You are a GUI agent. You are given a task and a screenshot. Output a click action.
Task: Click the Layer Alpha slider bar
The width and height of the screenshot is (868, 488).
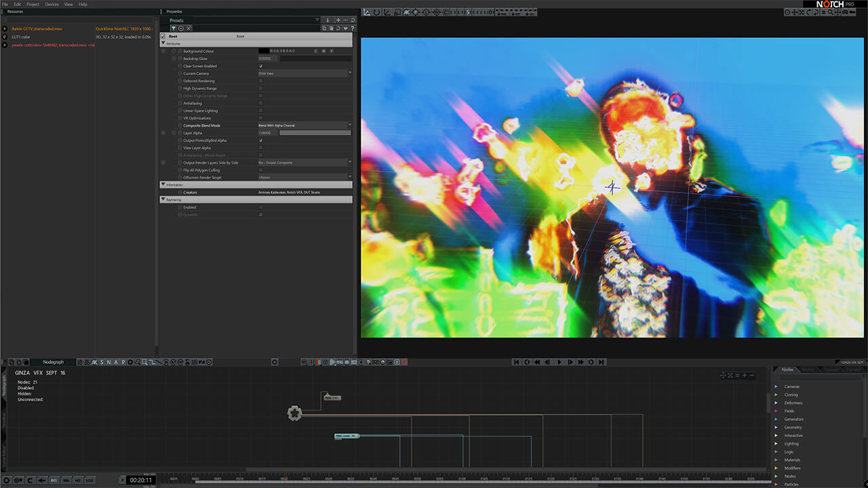[315, 133]
